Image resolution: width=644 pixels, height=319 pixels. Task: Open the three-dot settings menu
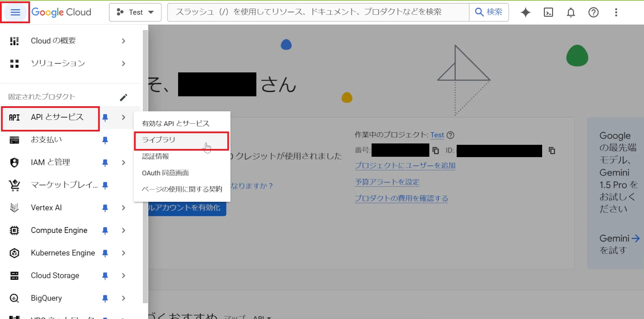coord(616,12)
